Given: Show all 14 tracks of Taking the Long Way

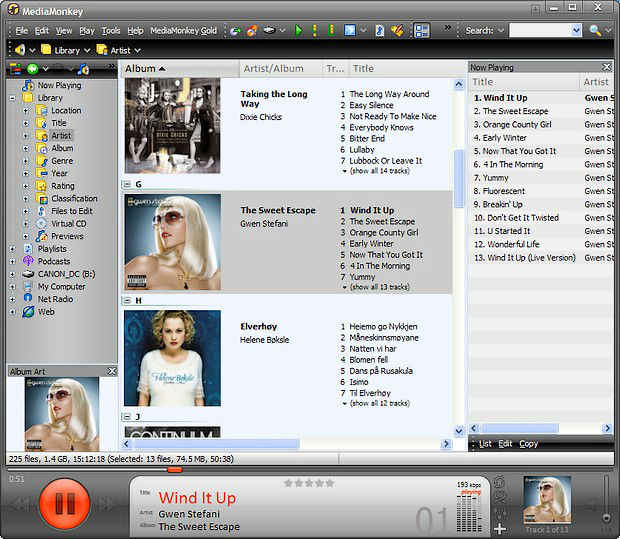Looking at the screenshot, I should (379, 171).
